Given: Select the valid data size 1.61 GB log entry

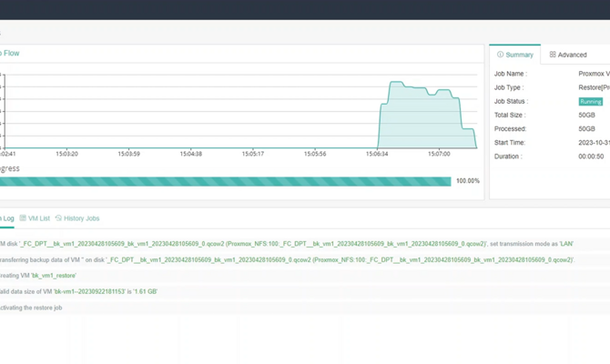Looking at the screenshot, I should tap(78, 292).
